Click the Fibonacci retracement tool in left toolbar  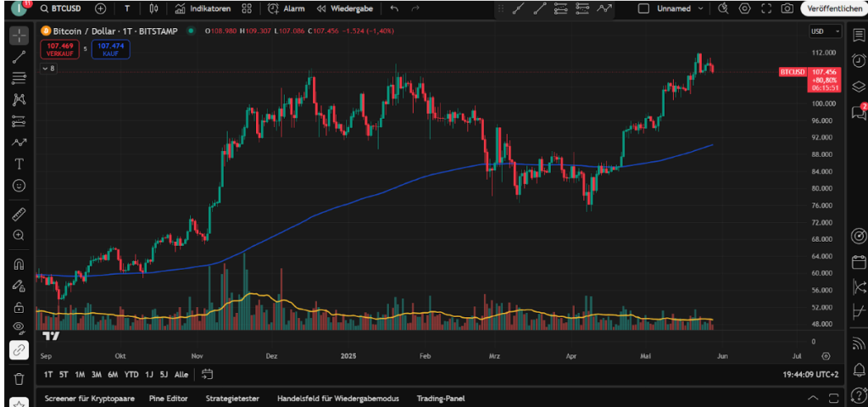pyautogui.click(x=19, y=78)
